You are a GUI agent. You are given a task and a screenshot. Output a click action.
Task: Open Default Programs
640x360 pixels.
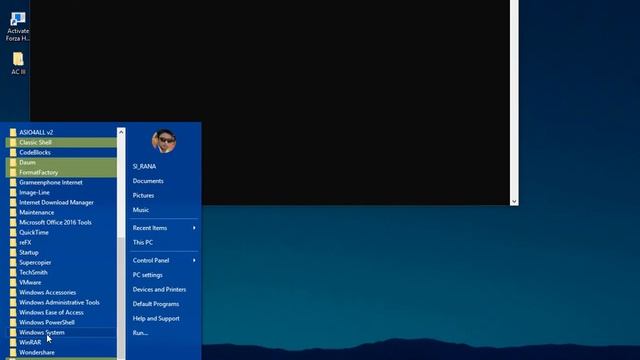[x=156, y=304]
